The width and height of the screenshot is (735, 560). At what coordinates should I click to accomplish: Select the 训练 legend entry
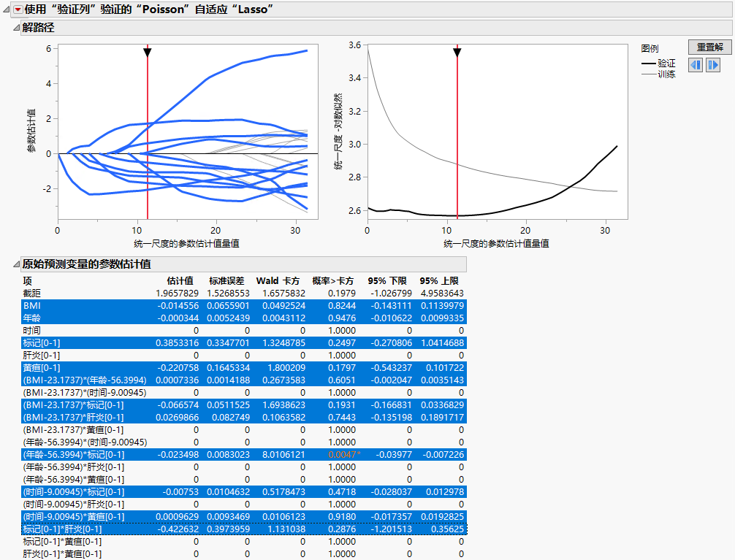(x=658, y=74)
